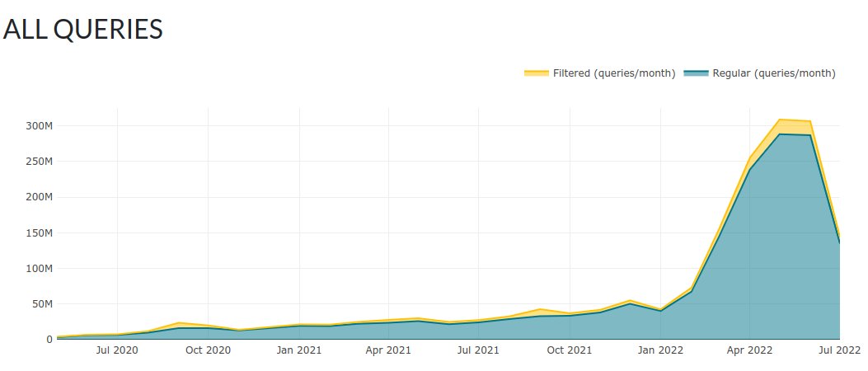Click the yellow Filtered legend color swatch

click(x=537, y=73)
